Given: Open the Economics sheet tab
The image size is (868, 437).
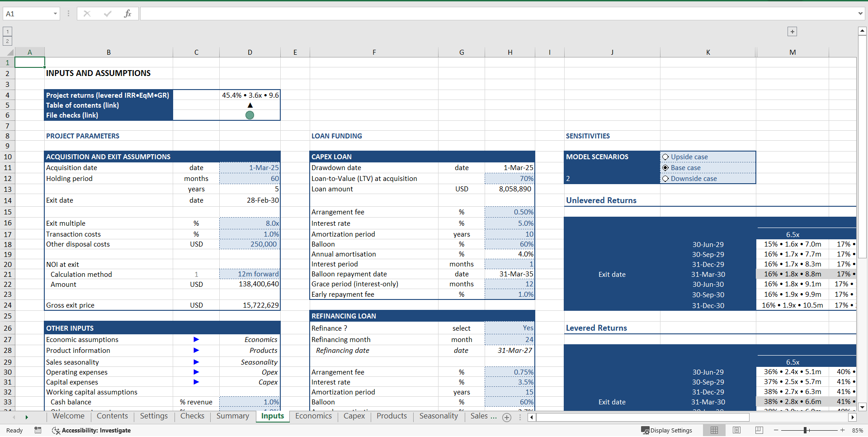Looking at the screenshot, I should [313, 416].
